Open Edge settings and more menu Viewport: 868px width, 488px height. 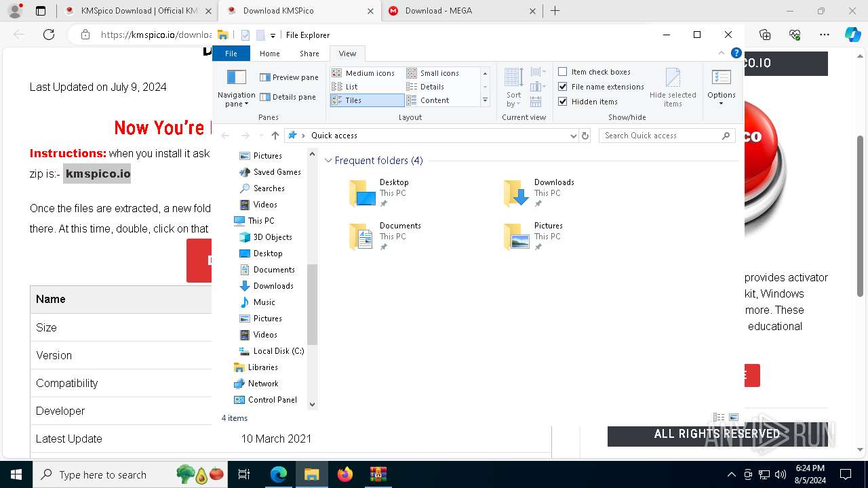click(x=825, y=35)
